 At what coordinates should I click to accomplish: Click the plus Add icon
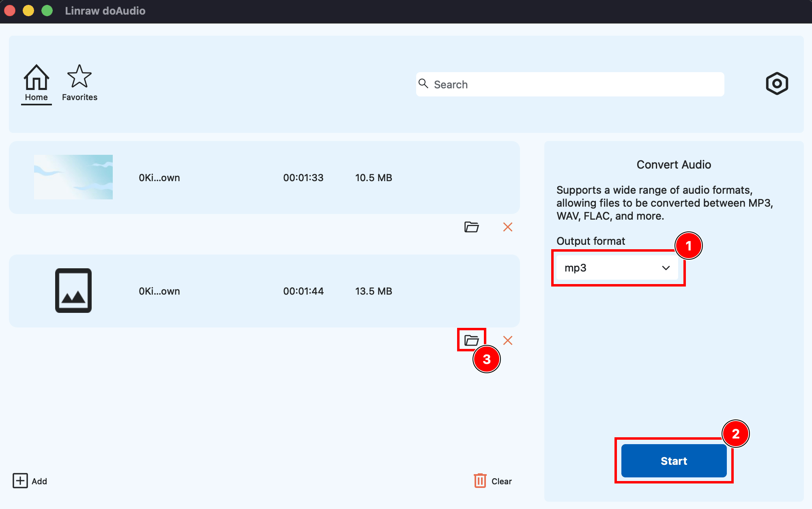point(20,481)
